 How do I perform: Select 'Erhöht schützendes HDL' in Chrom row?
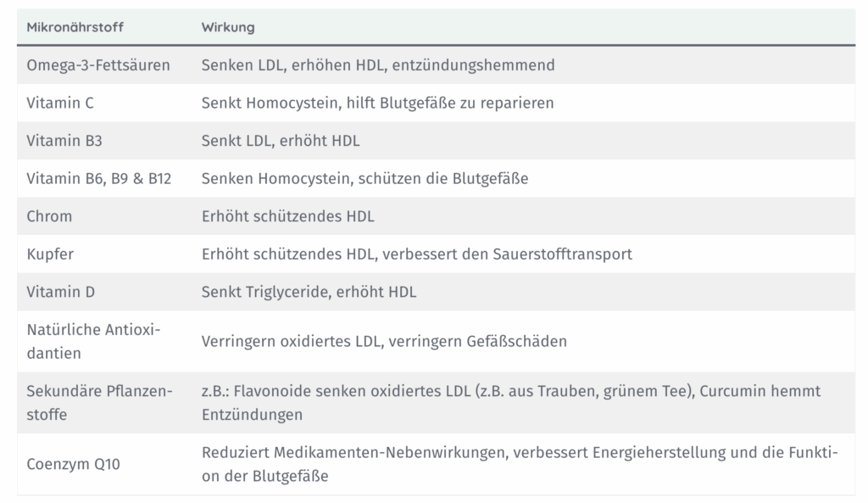(288, 216)
